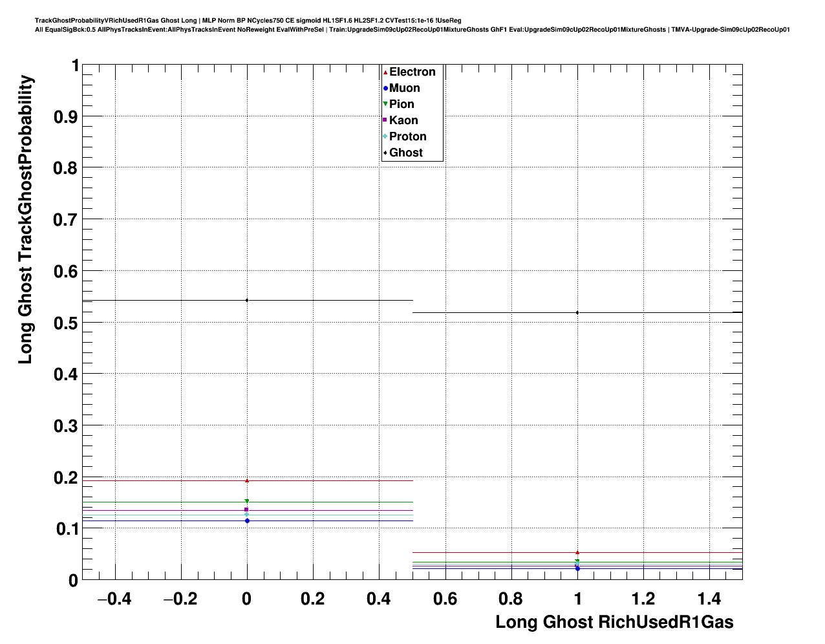Click the x-axis tick label −0.2
Viewport: 825px width, 644px height.
click(180, 599)
